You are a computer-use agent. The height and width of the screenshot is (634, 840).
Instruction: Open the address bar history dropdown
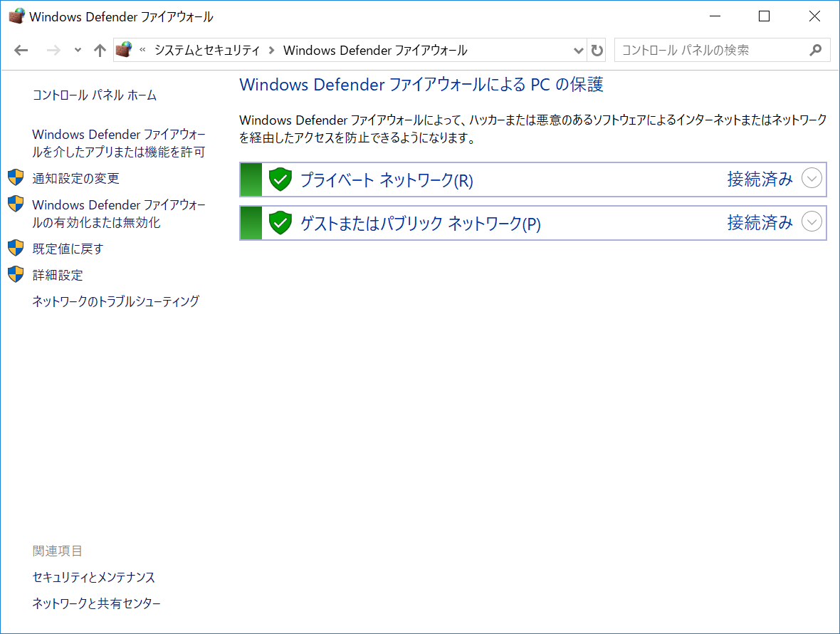point(578,51)
